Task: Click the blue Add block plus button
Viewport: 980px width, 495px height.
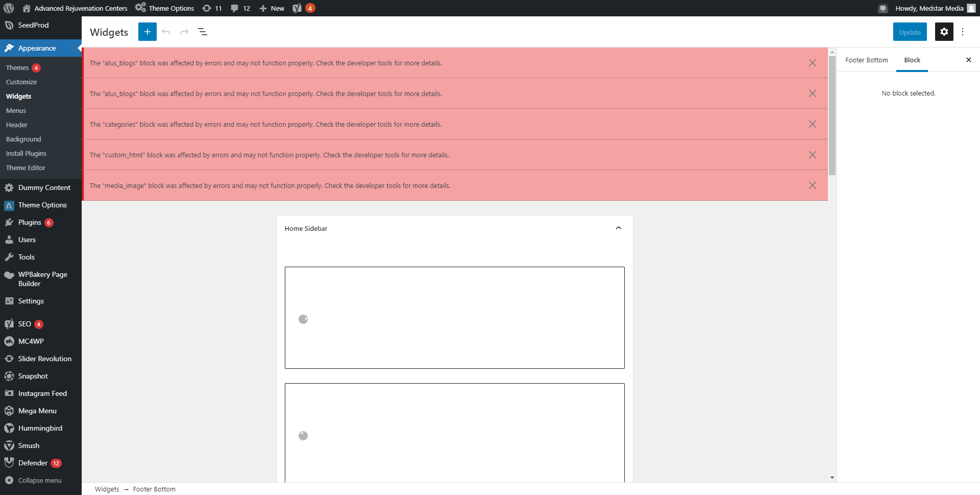Action: pos(147,32)
